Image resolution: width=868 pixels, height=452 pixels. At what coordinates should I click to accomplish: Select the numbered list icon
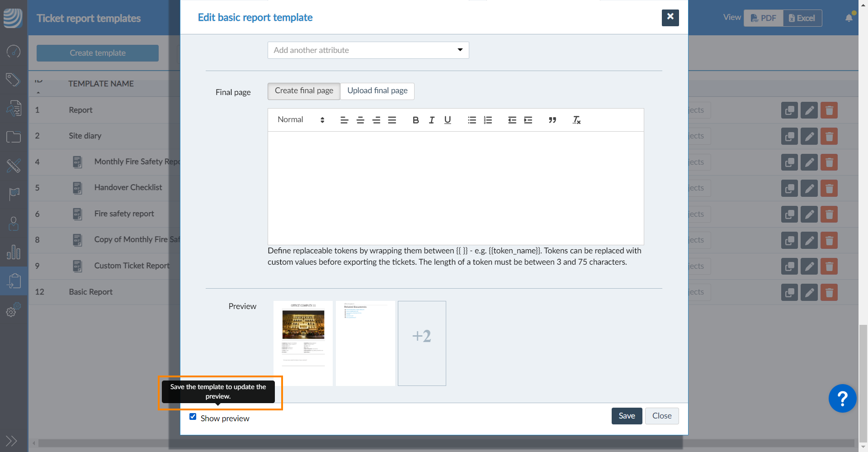pos(488,120)
